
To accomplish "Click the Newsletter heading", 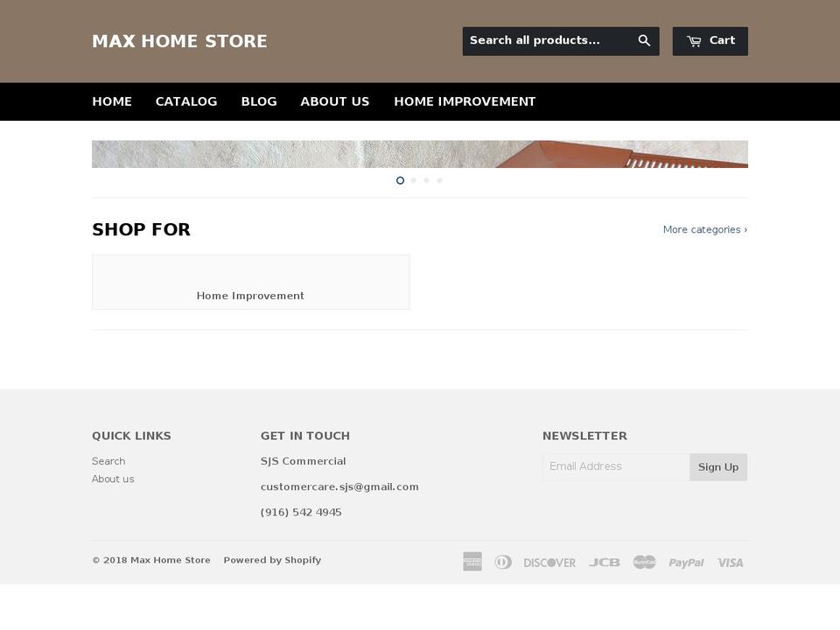I will [x=585, y=436].
